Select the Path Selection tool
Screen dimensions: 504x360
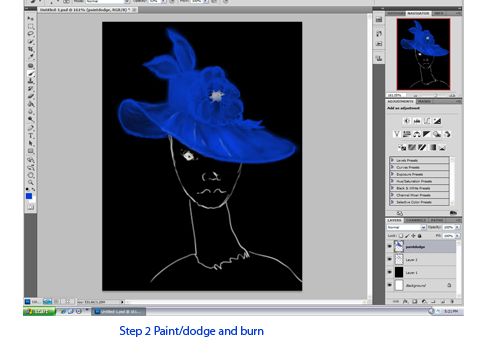[x=30, y=143]
